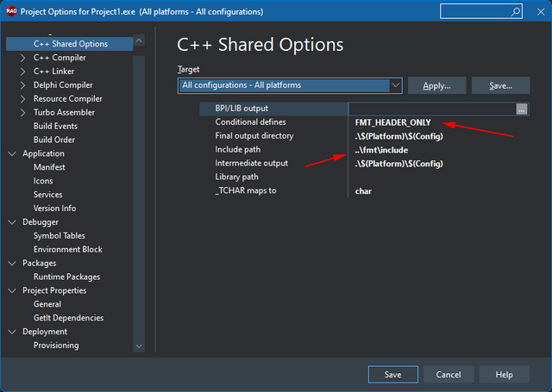Image resolution: width=552 pixels, height=392 pixels.
Task: Click the RAD Studio logo icon
Action: pyautogui.click(x=11, y=11)
